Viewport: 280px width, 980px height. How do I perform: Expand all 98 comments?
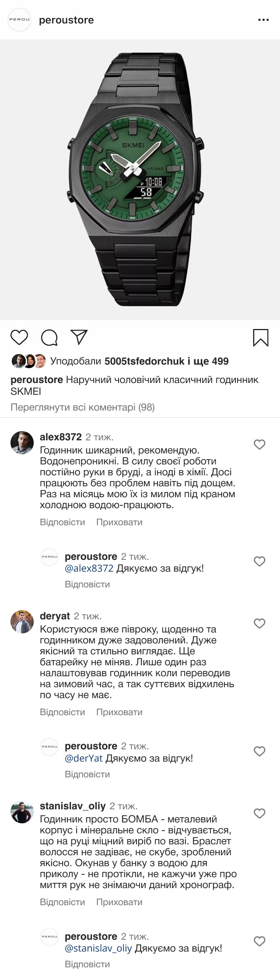tap(83, 407)
